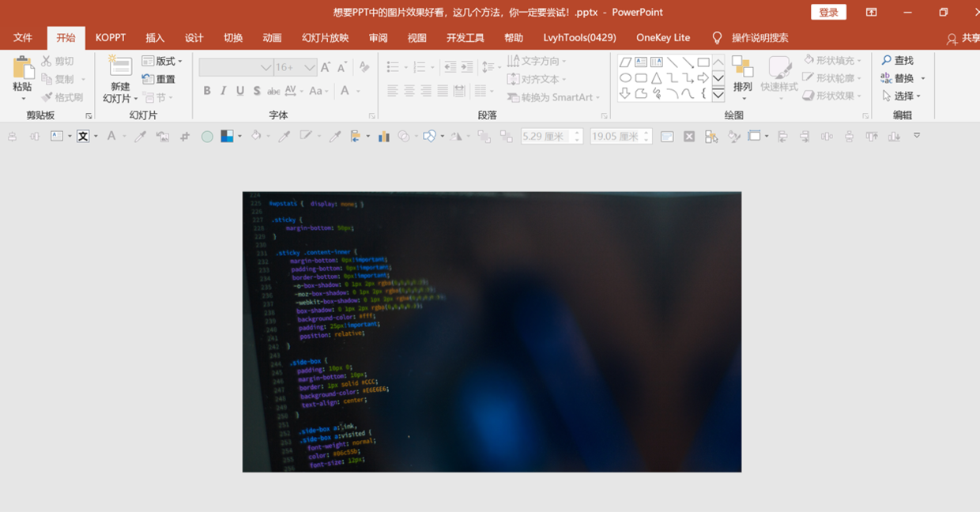This screenshot has height=512, width=980.
Task: Toggle bold formatting
Action: tap(207, 91)
